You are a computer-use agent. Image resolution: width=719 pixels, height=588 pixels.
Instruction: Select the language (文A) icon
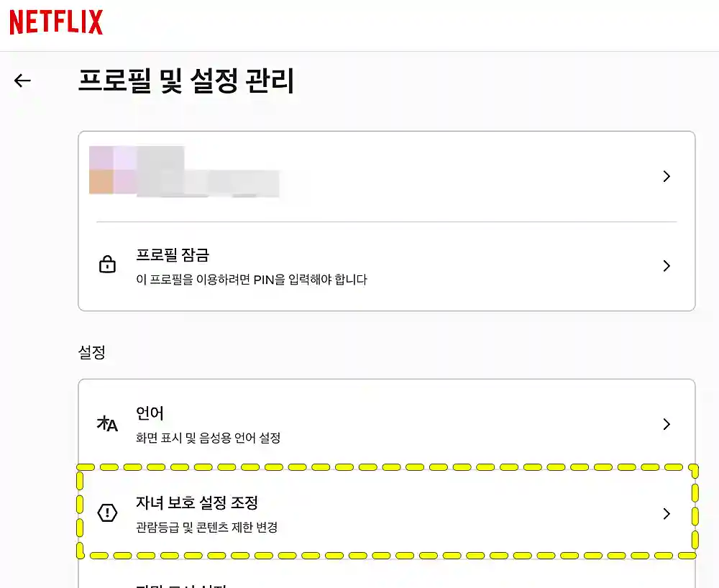click(107, 424)
